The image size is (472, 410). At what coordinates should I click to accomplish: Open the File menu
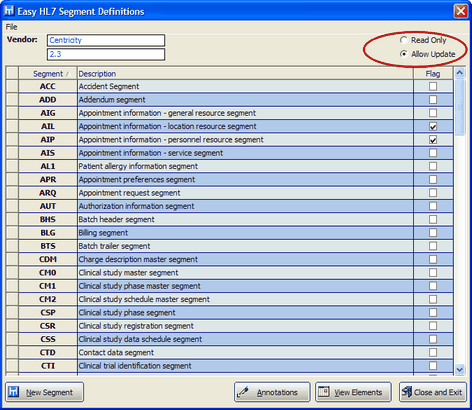pos(11,27)
